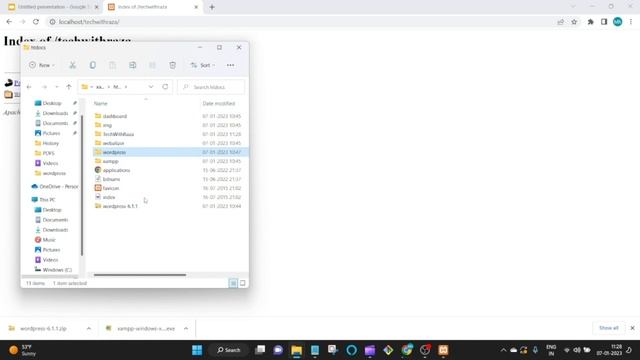Image resolution: width=640 pixels, height=360 pixels.
Task: Select the applications file
Action: tap(116, 170)
